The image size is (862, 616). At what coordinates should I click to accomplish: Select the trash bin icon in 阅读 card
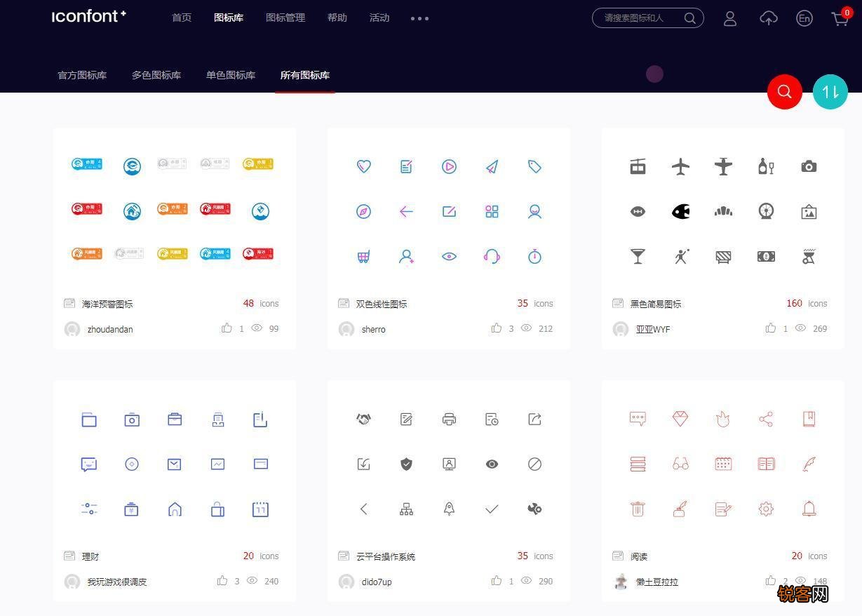[x=638, y=509]
